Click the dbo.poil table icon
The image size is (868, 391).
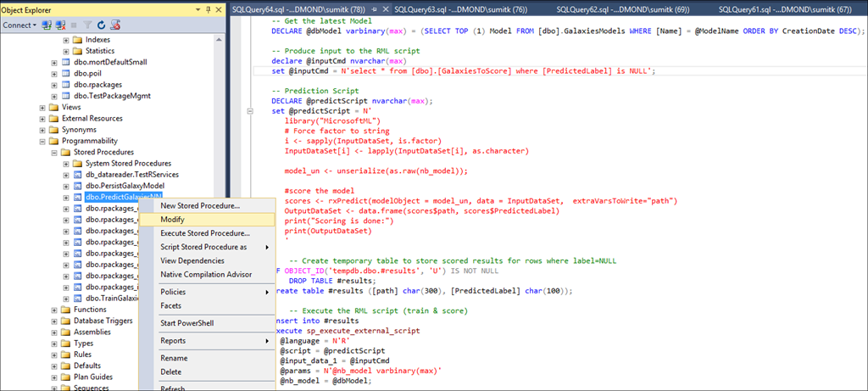tap(66, 74)
